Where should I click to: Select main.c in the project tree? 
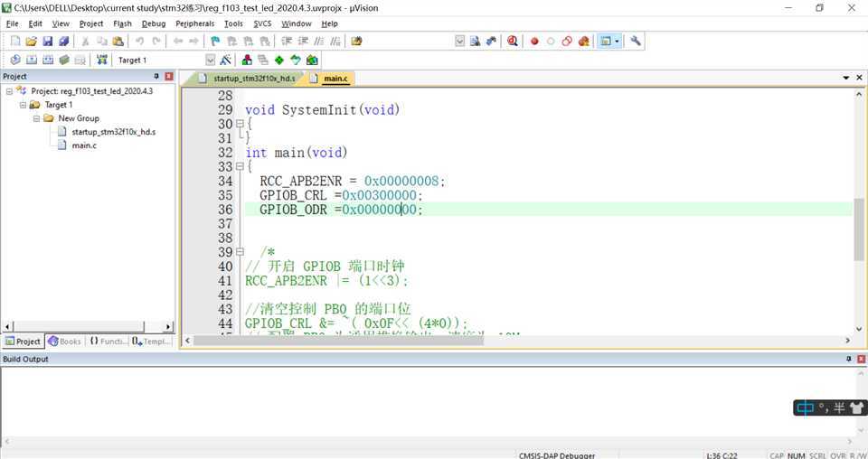[x=84, y=145]
